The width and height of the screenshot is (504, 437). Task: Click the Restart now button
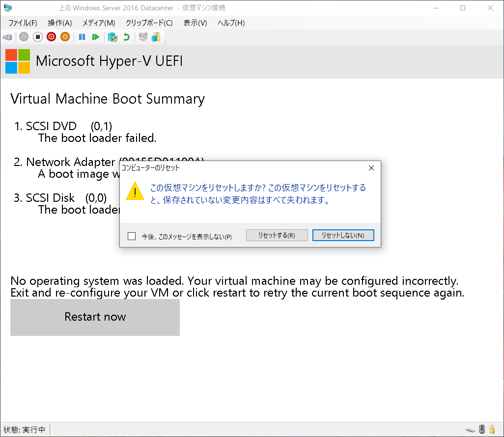95,317
